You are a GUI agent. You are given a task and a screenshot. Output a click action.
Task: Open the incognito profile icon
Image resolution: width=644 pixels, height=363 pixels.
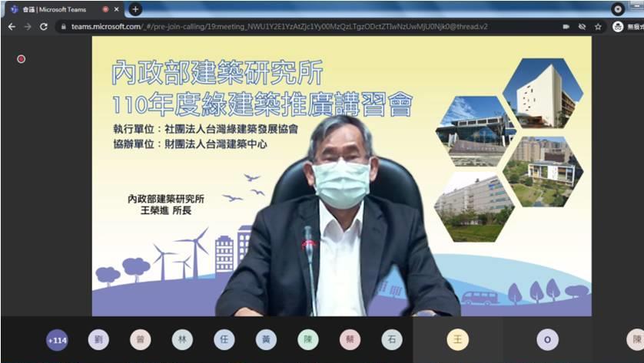point(618,27)
